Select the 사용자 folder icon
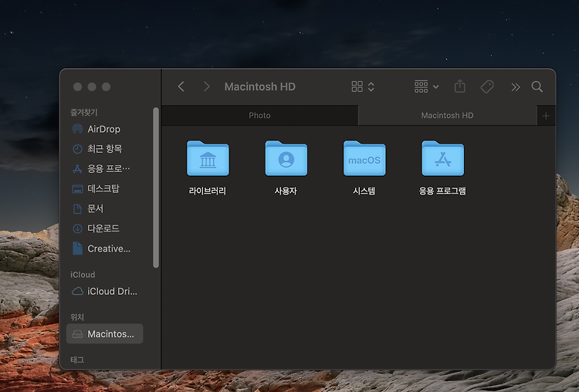This screenshot has width=579, height=392. coord(286,158)
